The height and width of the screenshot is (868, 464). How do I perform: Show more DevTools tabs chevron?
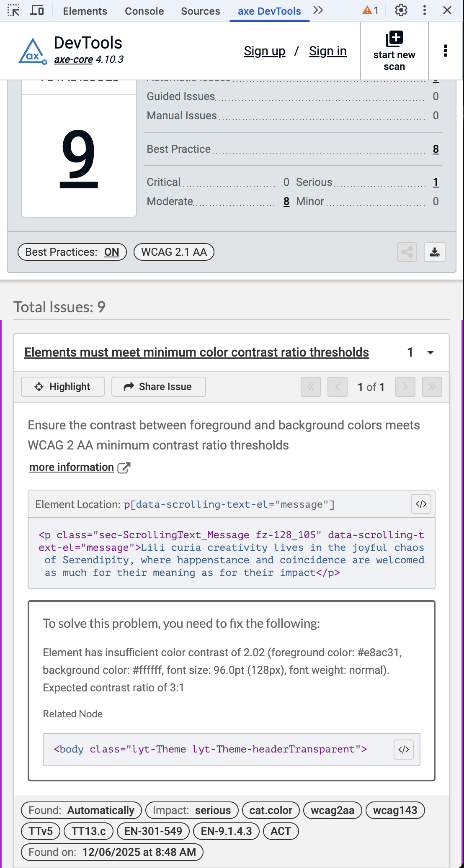318,10
